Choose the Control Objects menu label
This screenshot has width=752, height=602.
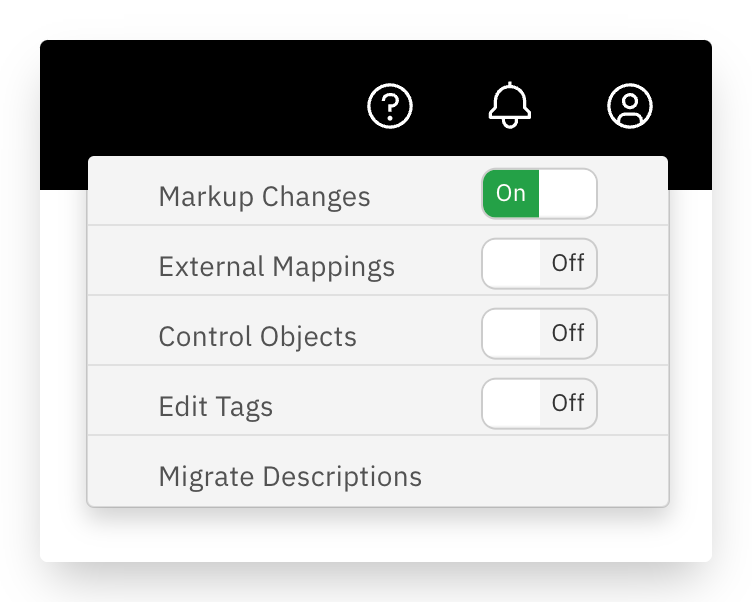click(x=258, y=336)
